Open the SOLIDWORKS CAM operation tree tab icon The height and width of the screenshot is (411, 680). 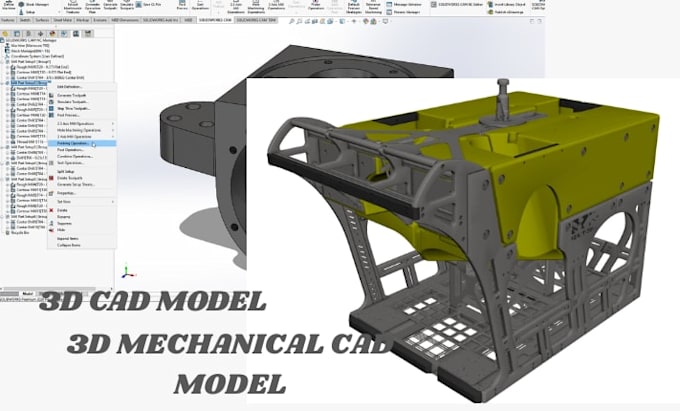76,33
